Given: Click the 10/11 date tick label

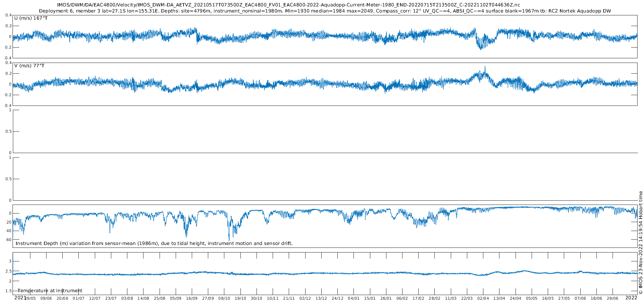Looking at the screenshot, I should pyautogui.click(x=273, y=298).
